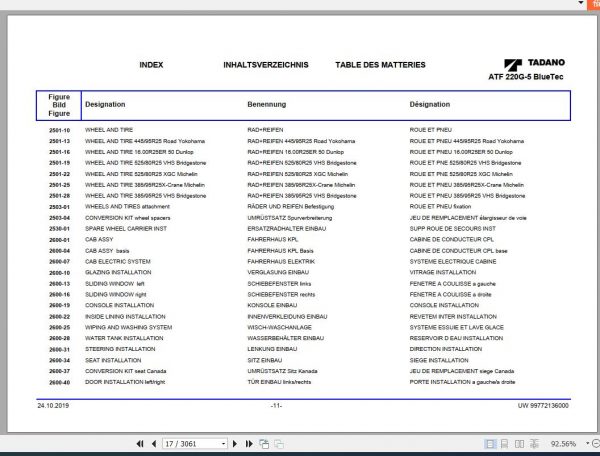
Task: Click SEAT INSTALLATION
Action: [113, 360]
